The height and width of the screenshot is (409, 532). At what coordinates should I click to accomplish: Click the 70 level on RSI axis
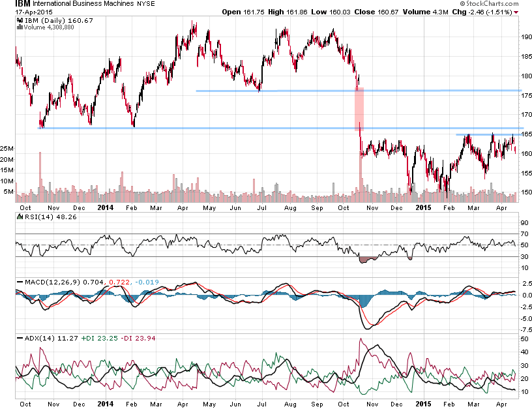525,234
